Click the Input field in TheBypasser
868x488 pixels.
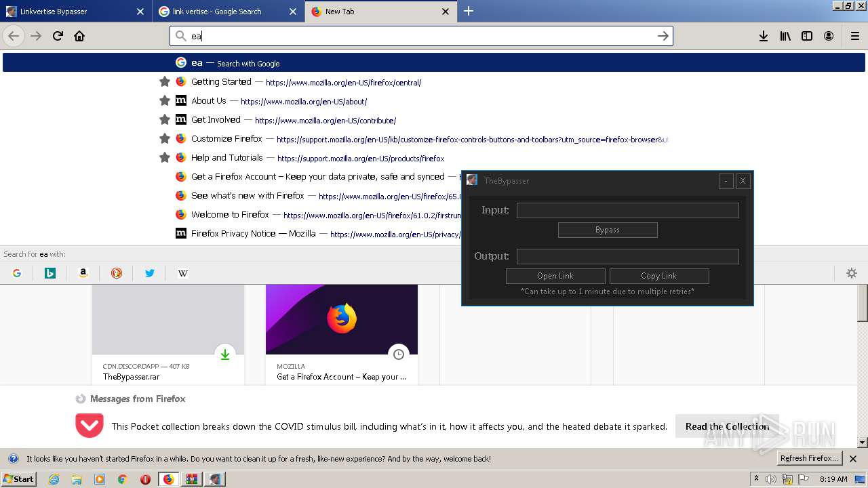coord(628,211)
